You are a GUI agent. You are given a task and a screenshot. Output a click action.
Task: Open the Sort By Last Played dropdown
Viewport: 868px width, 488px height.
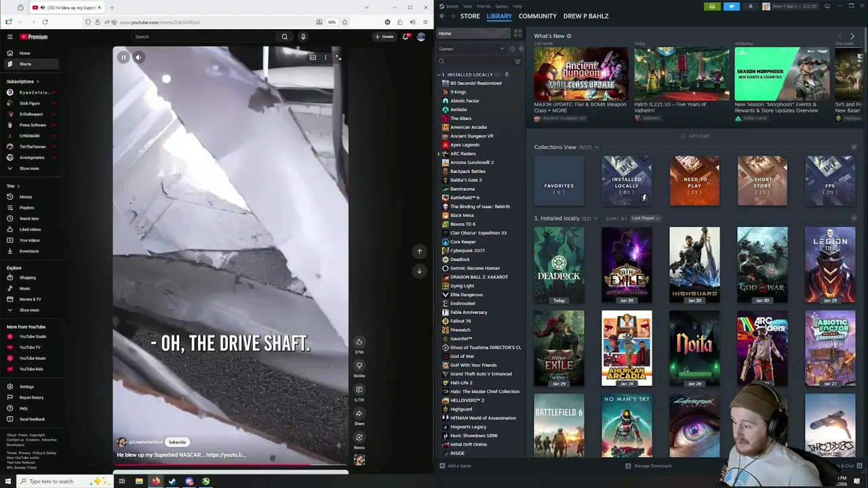click(x=646, y=218)
